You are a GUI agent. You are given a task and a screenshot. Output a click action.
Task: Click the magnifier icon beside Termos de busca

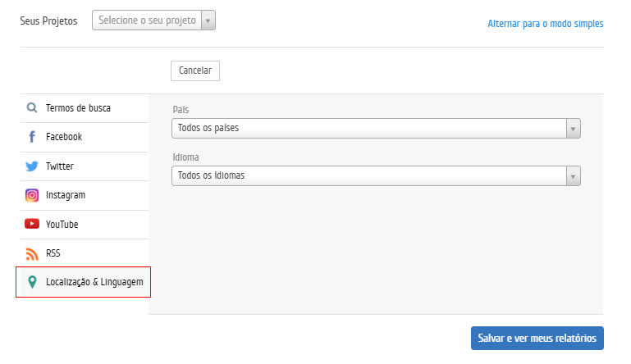point(32,107)
